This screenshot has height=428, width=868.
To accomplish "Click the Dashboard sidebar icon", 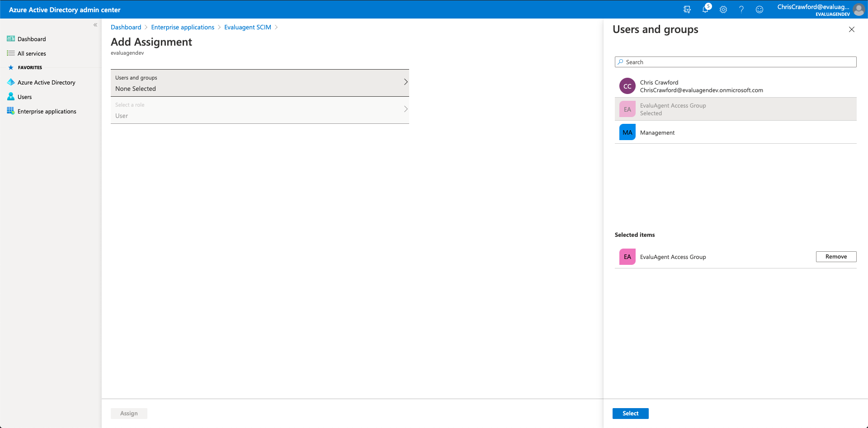I will [x=11, y=39].
